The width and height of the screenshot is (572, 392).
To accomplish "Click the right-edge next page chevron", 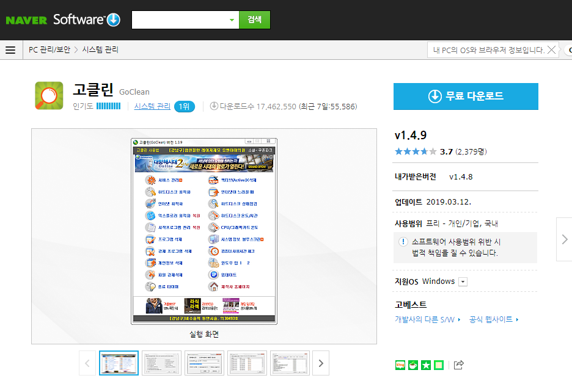I will point(564,239).
